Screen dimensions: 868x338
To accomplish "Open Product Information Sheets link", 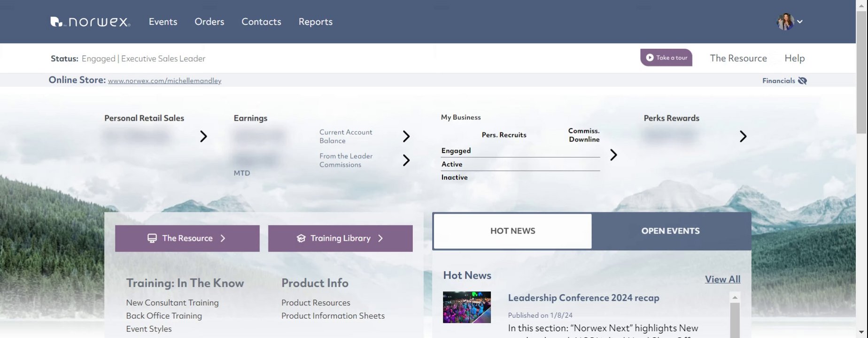I will tap(333, 316).
